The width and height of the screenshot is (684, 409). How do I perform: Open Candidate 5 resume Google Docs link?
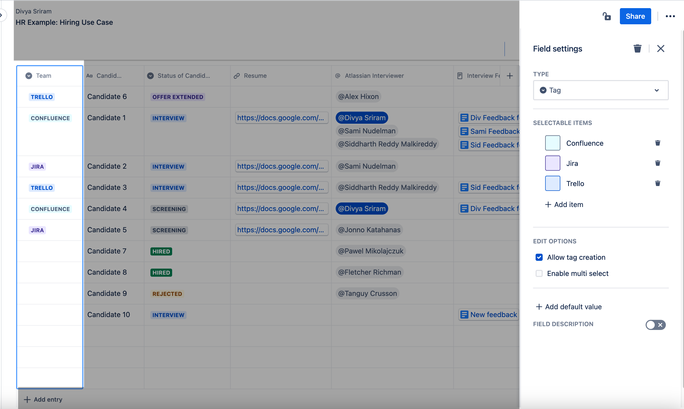281,230
